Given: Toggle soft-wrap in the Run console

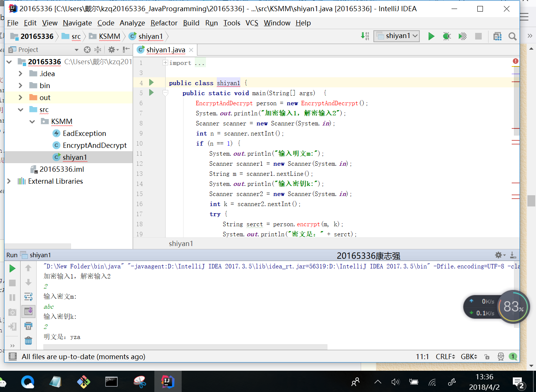Looking at the screenshot, I should coord(28,297).
